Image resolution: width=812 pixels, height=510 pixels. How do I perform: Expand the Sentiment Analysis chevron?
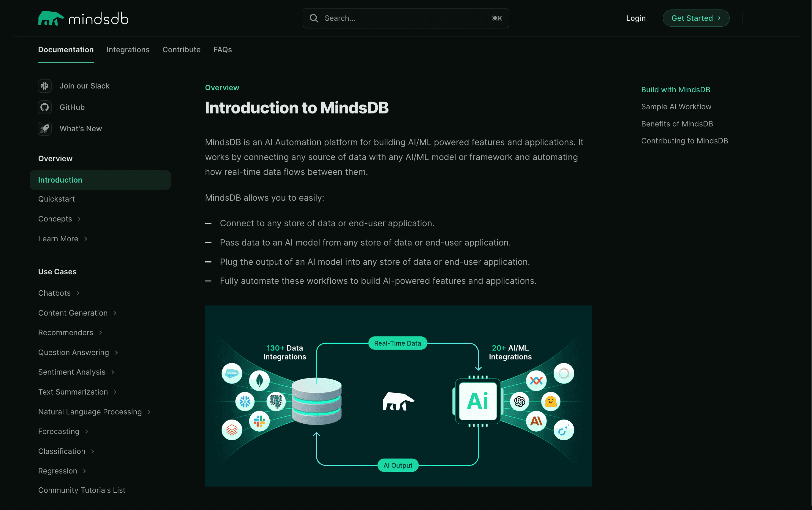(113, 372)
